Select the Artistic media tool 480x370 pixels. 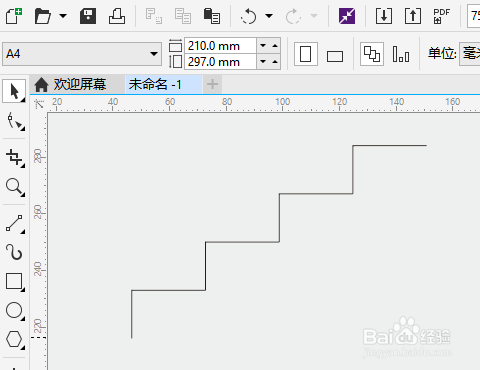[15, 252]
